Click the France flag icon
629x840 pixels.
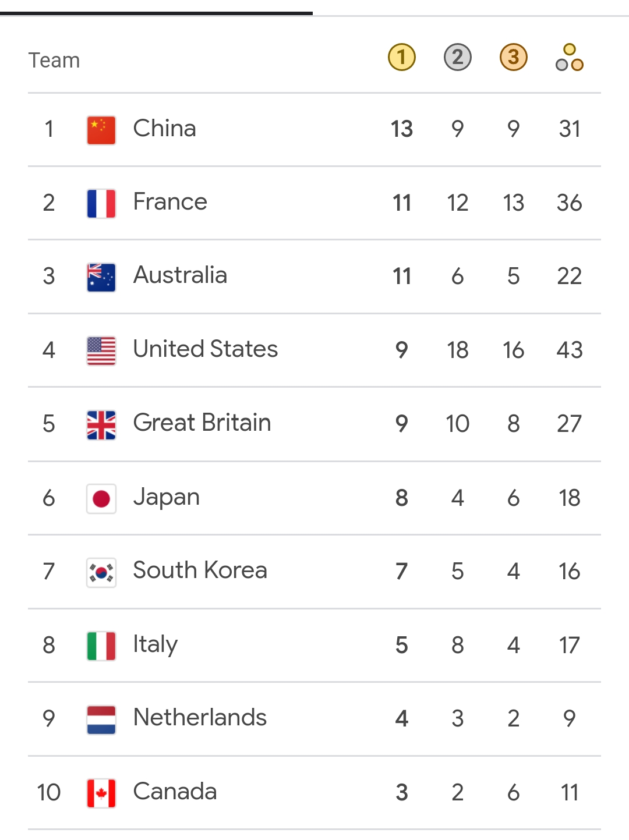click(101, 203)
